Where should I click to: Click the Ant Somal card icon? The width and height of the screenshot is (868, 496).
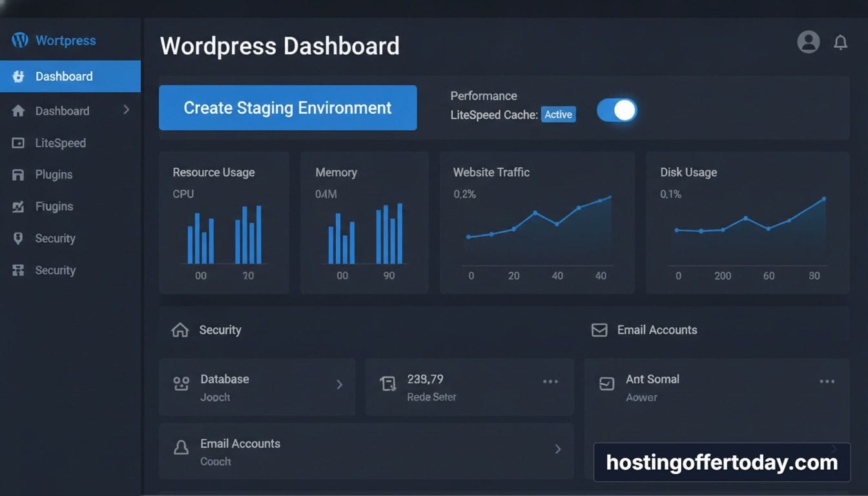pyautogui.click(x=606, y=384)
